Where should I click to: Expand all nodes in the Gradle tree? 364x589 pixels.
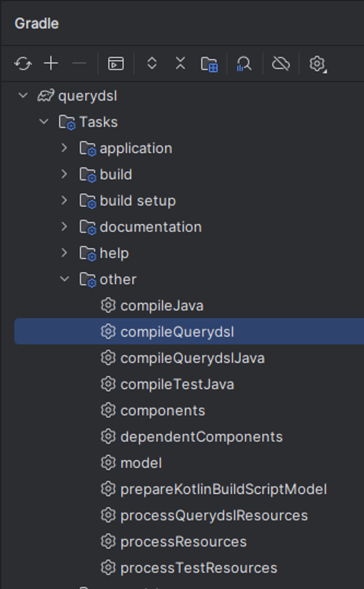coord(152,63)
